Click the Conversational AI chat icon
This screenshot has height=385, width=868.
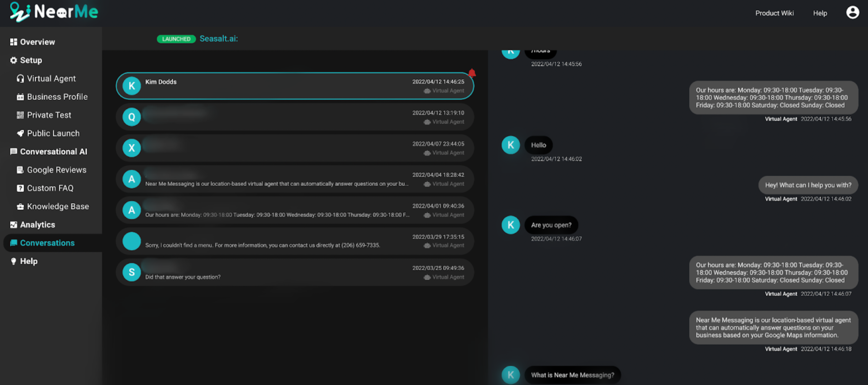14,152
